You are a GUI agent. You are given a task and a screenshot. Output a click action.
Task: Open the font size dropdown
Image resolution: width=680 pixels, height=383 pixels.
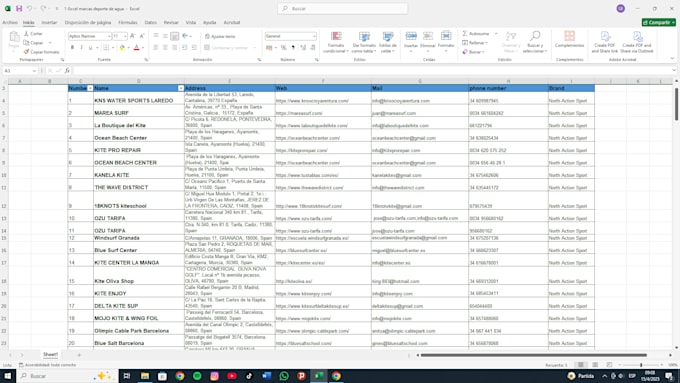(125, 36)
